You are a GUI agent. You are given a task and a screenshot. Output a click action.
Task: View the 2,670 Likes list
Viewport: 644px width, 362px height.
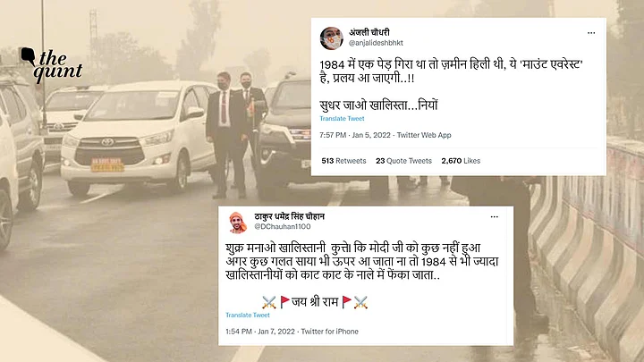(x=461, y=161)
